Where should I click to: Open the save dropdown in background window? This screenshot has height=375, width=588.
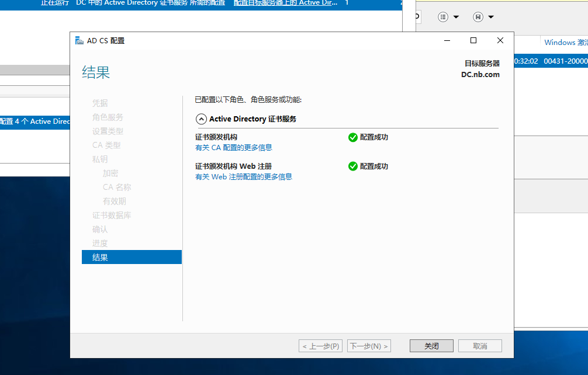(491, 17)
